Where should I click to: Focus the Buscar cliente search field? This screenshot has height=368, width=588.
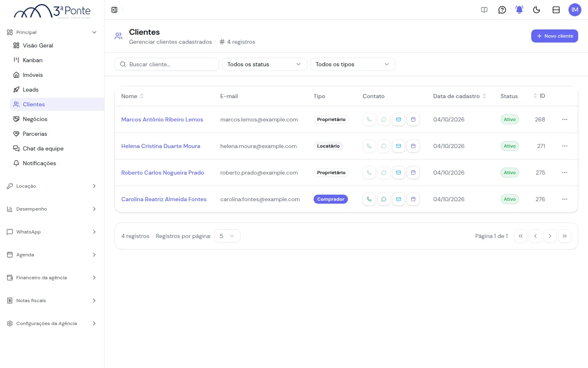pyautogui.click(x=167, y=64)
